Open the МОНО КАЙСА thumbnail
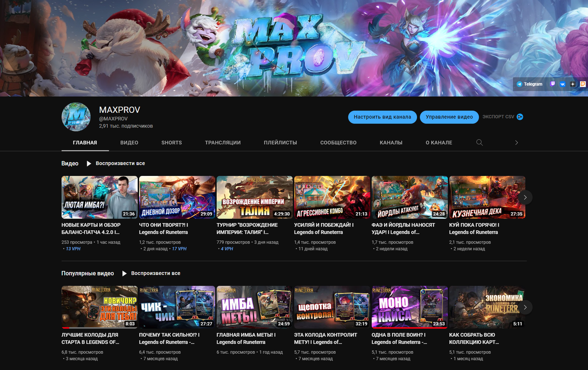This screenshot has width=588, height=370. (x=410, y=307)
